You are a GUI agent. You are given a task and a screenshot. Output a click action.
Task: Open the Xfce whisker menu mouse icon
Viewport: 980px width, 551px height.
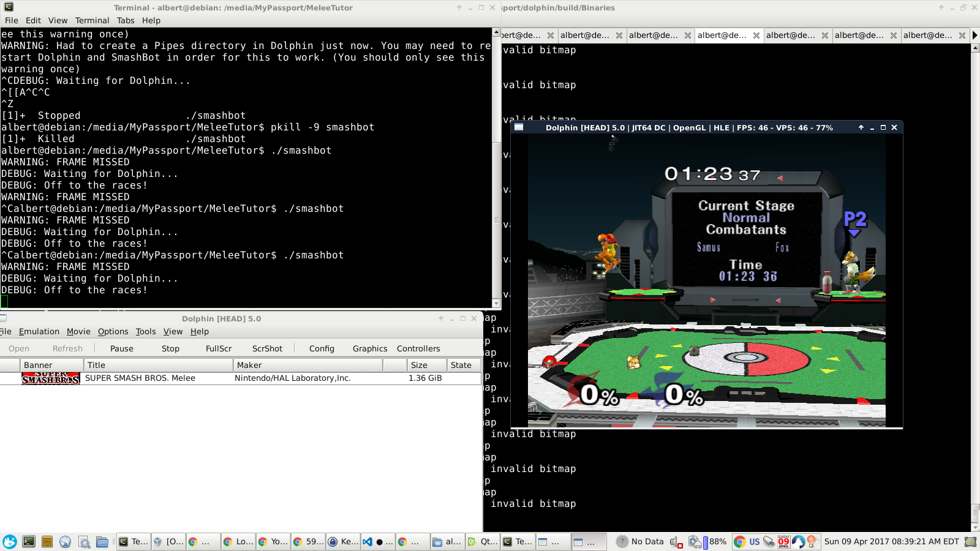tap(10, 542)
